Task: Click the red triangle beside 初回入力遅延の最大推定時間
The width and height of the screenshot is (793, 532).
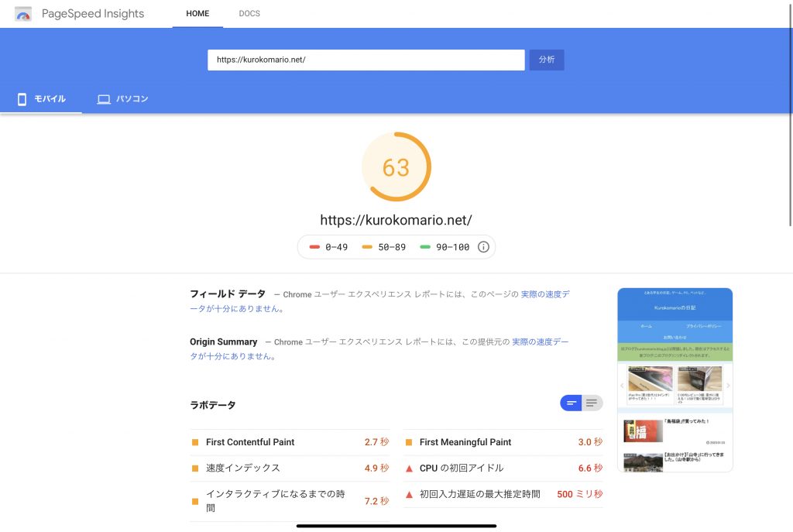Action: pos(409,495)
